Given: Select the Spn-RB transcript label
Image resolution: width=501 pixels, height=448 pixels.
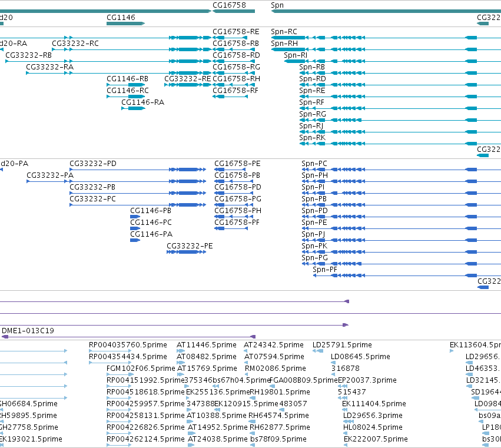Looking at the screenshot, I should point(312,67).
